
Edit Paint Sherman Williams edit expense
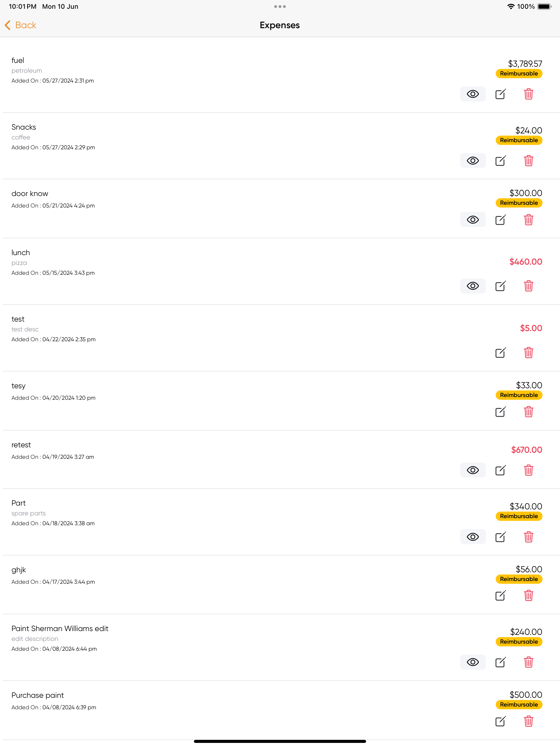click(x=500, y=662)
